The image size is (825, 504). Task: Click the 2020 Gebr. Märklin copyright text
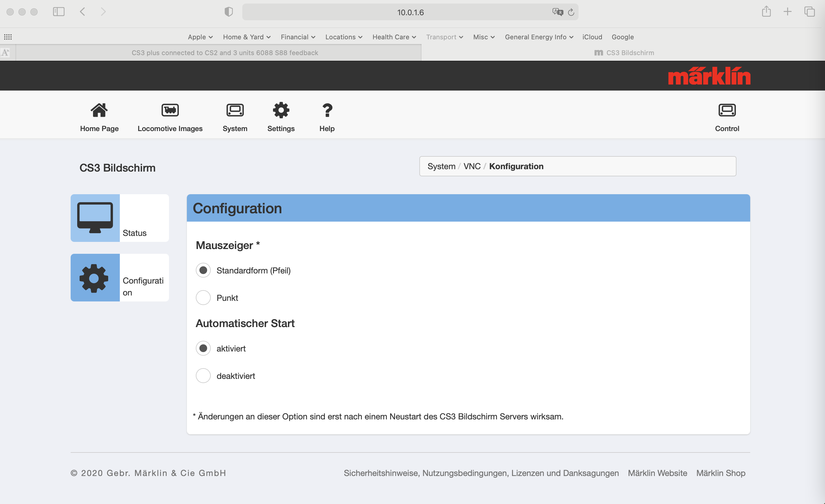148,473
